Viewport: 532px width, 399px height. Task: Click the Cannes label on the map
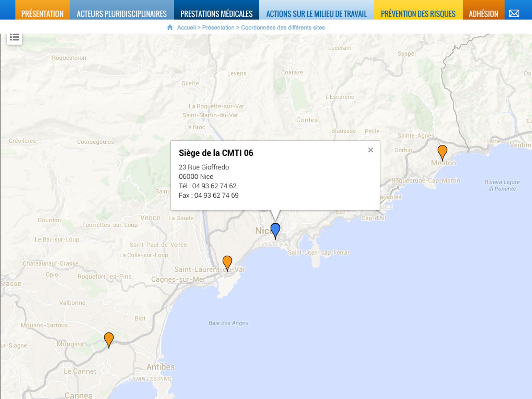click(78, 395)
